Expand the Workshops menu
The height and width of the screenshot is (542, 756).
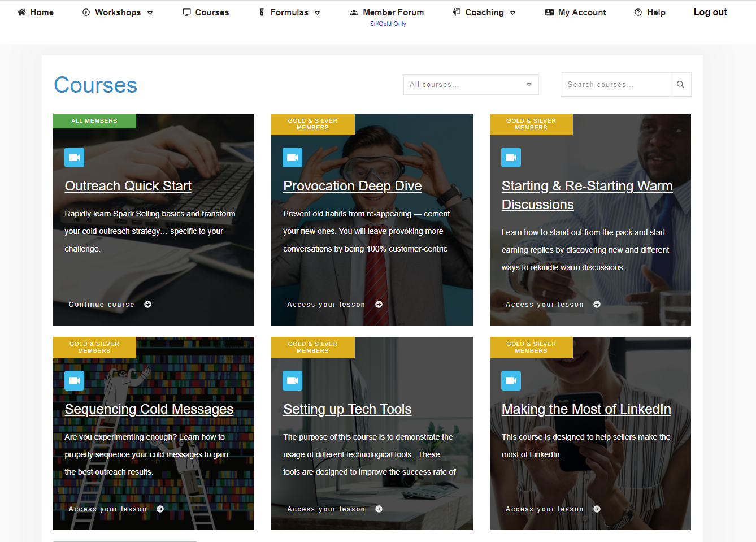click(118, 12)
